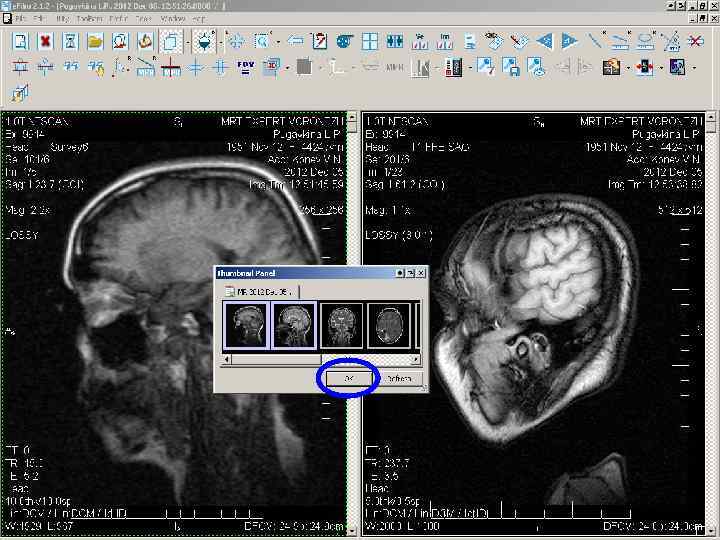Screen dimensions: 720x540
Task: Select the third coronal head thumbnail
Action: click(x=341, y=325)
